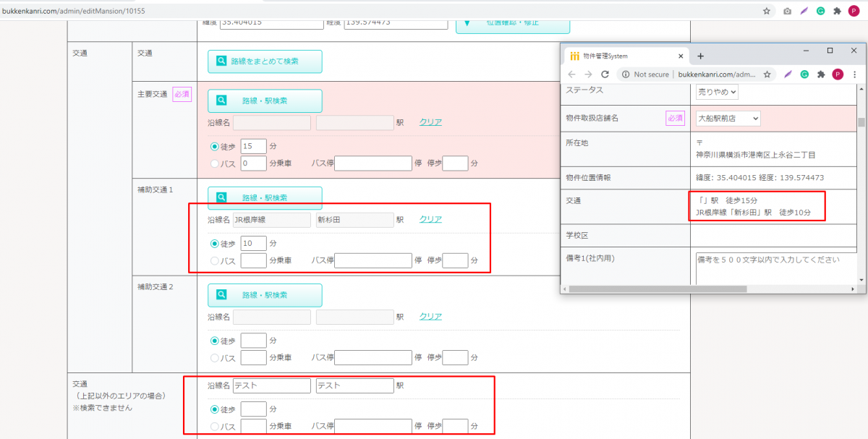Click the 路線・駅検索 button under 補助交通2
This screenshot has width=868, height=439.
click(265, 295)
